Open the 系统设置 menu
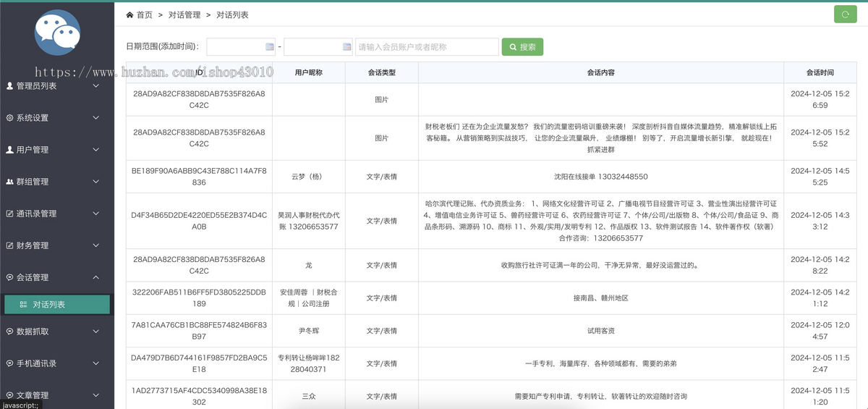 tap(57, 118)
